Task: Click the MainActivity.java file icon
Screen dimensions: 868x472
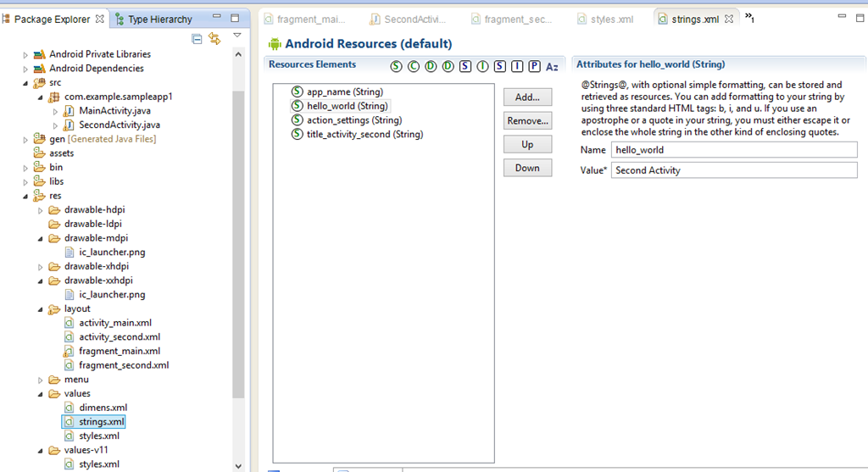Action: [69, 111]
